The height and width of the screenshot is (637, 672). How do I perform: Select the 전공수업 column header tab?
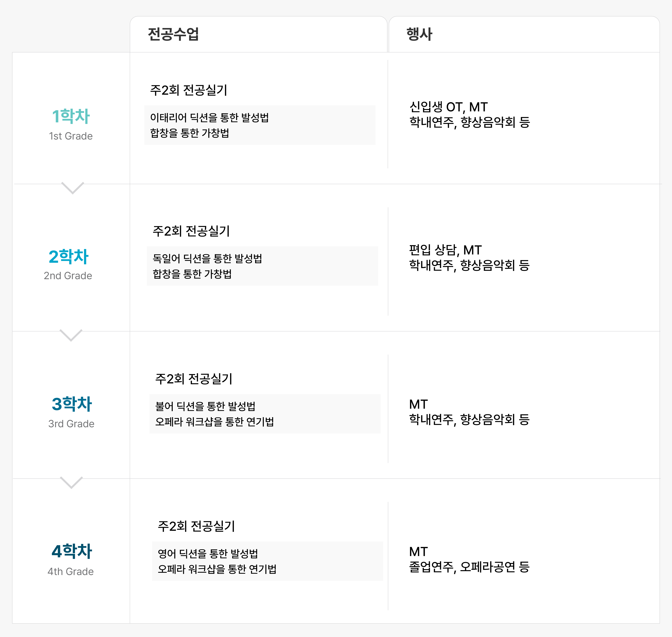258,34
